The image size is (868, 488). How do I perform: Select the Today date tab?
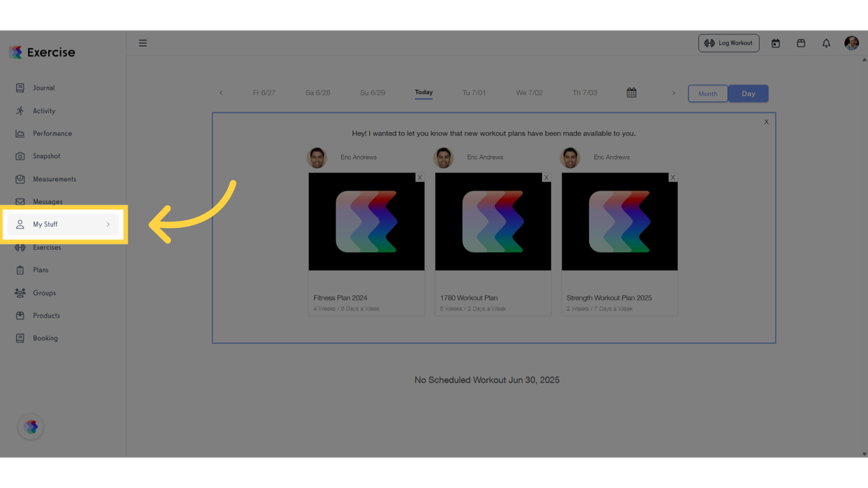[x=424, y=93]
